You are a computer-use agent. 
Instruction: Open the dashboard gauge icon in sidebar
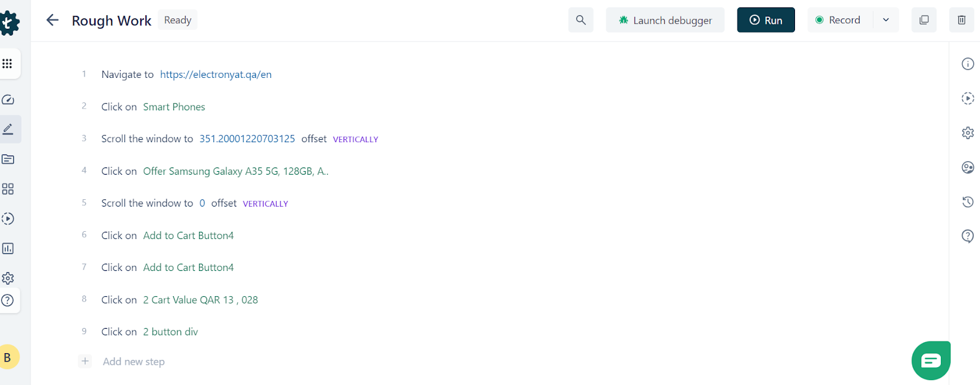[x=8, y=99]
